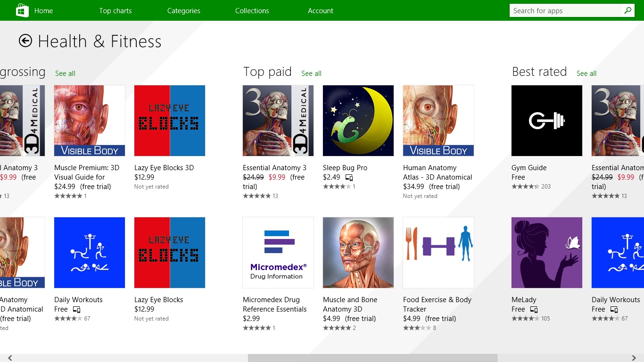
Task: Click the MeLady title text
Action: pyautogui.click(x=524, y=300)
